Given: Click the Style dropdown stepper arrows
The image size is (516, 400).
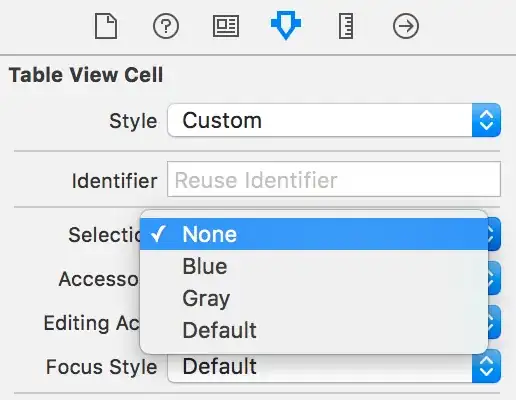Looking at the screenshot, I should click(486, 120).
